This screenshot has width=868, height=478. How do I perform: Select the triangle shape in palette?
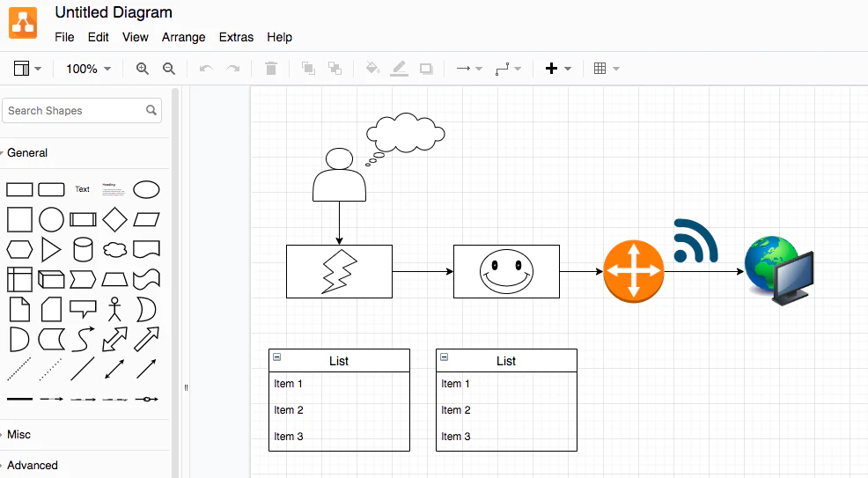(51, 249)
